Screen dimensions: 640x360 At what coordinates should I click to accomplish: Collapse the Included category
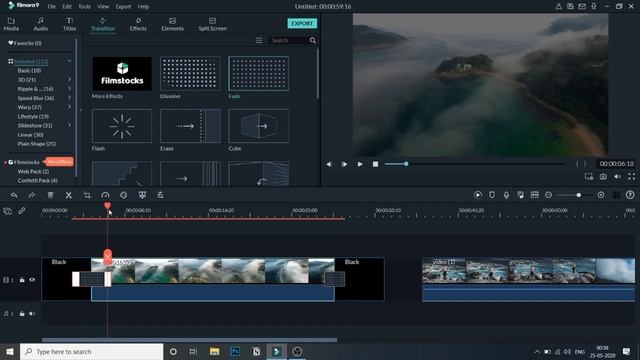pos(69,61)
